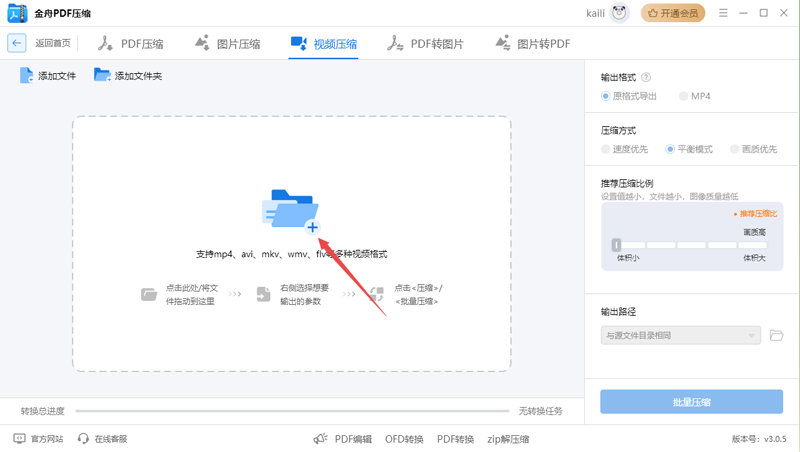The height and width of the screenshot is (452, 800).
Task: Click the 画质高 label
Action: (754, 232)
